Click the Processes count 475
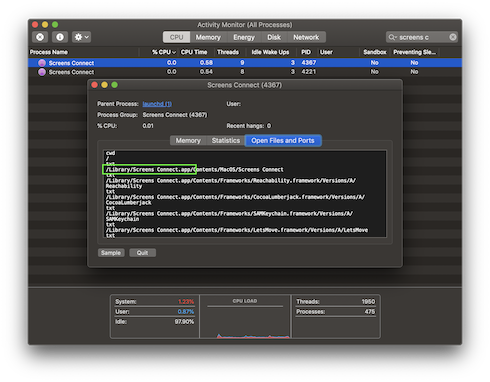Screen dimensions: 490x382 tap(370, 312)
